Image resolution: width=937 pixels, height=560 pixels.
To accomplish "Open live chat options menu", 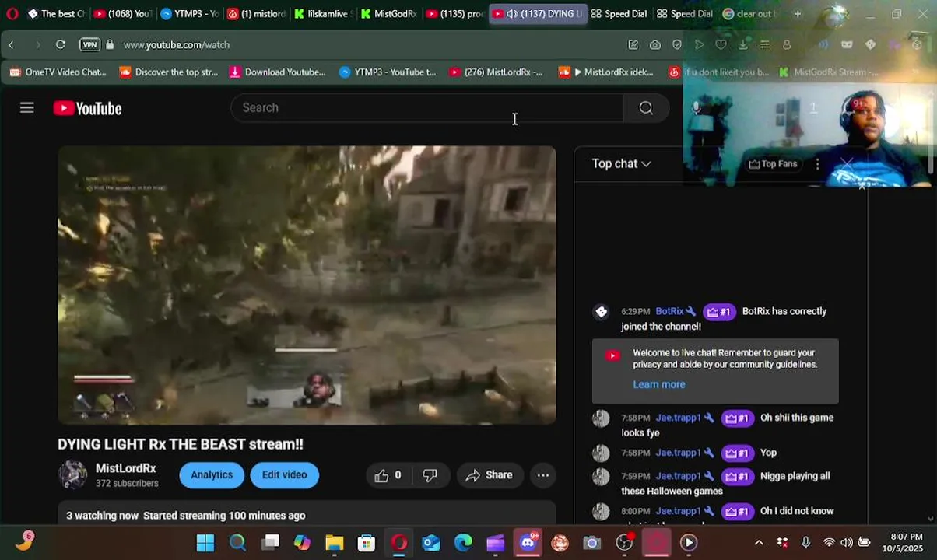I will [817, 164].
